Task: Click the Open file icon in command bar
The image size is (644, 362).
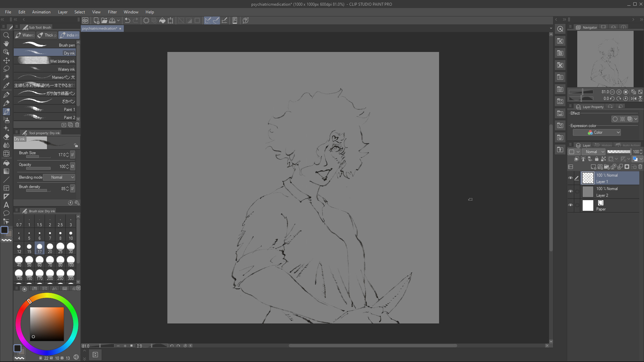Action: [x=104, y=20]
